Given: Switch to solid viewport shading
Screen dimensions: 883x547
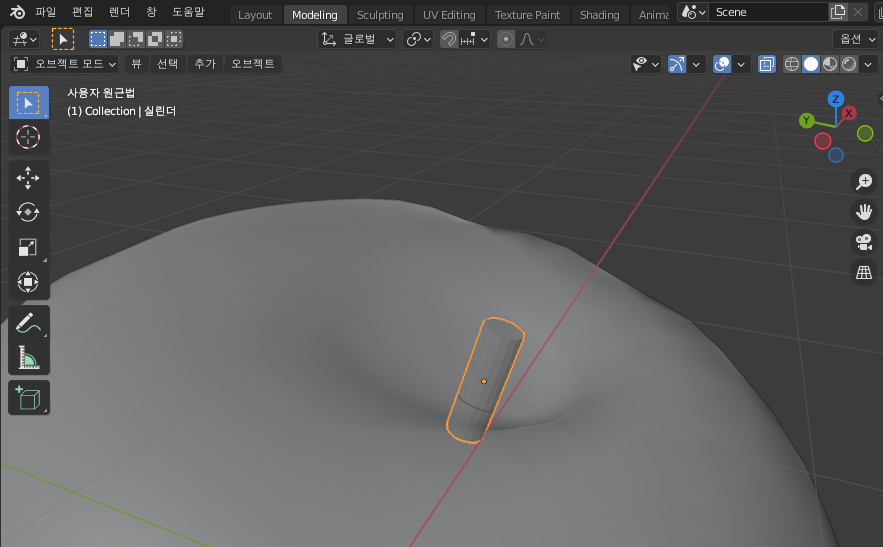Looking at the screenshot, I should (x=811, y=64).
